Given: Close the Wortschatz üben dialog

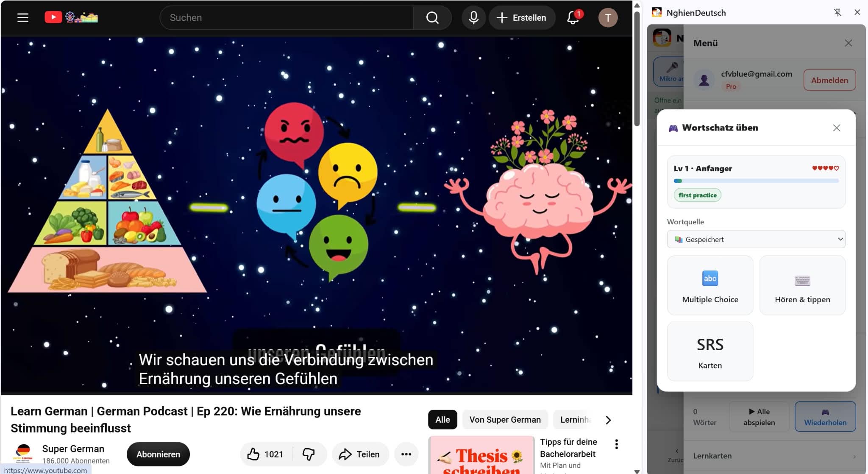Looking at the screenshot, I should click(x=836, y=128).
